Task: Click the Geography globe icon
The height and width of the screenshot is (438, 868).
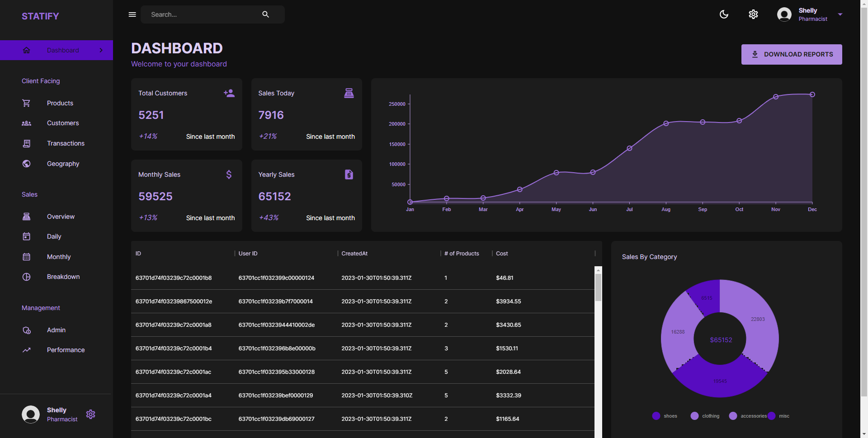Action: [27, 164]
